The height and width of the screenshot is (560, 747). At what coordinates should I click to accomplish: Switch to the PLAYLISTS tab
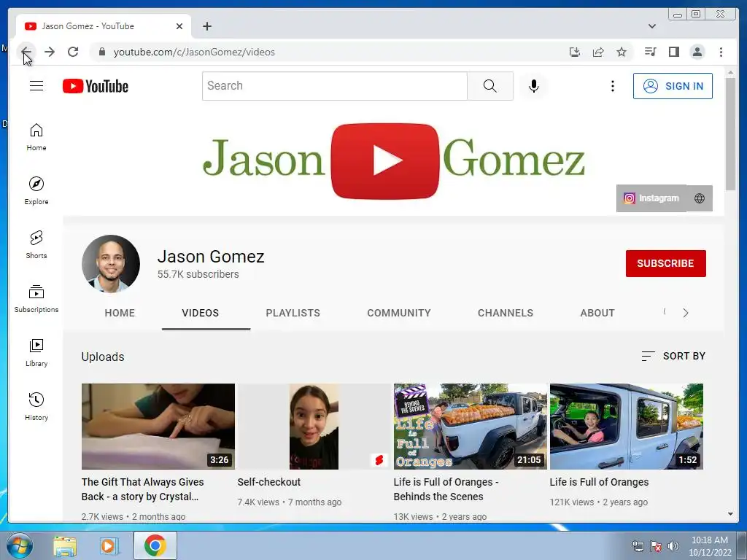pos(293,313)
